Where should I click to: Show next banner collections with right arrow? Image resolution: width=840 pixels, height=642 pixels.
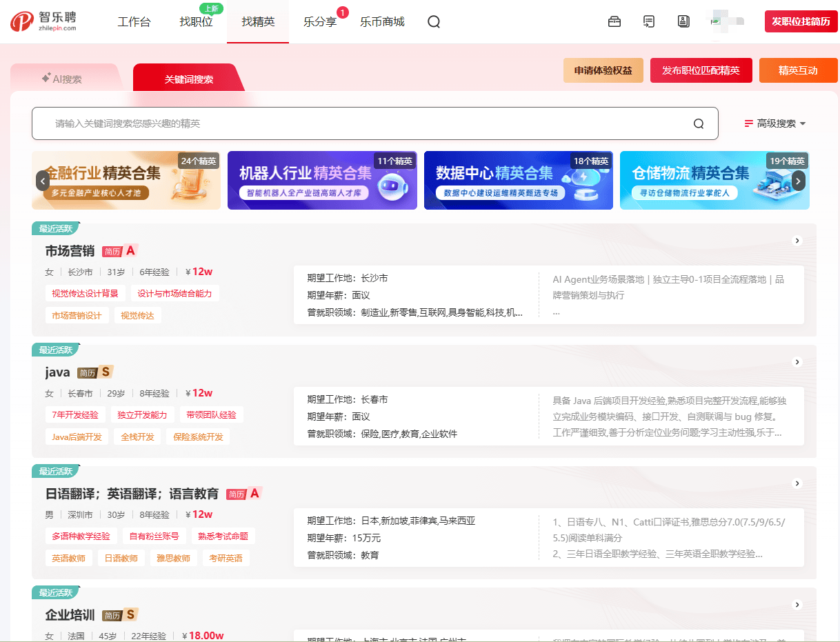coord(799,181)
